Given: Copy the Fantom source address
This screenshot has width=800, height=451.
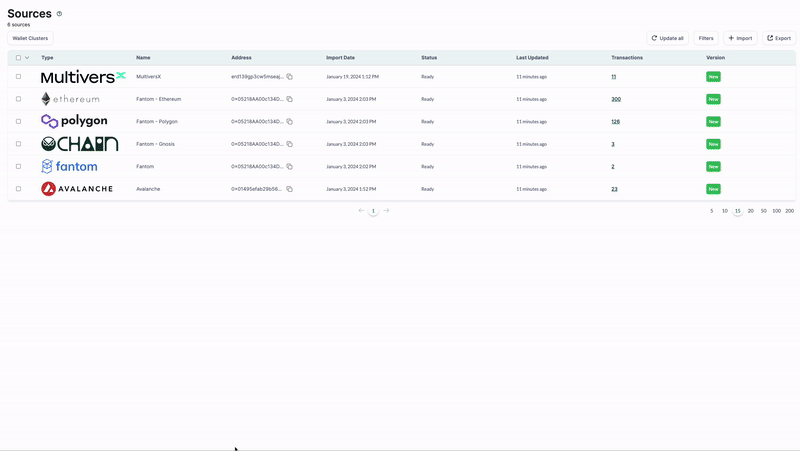Looking at the screenshot, I should click(x=289, y=166).
